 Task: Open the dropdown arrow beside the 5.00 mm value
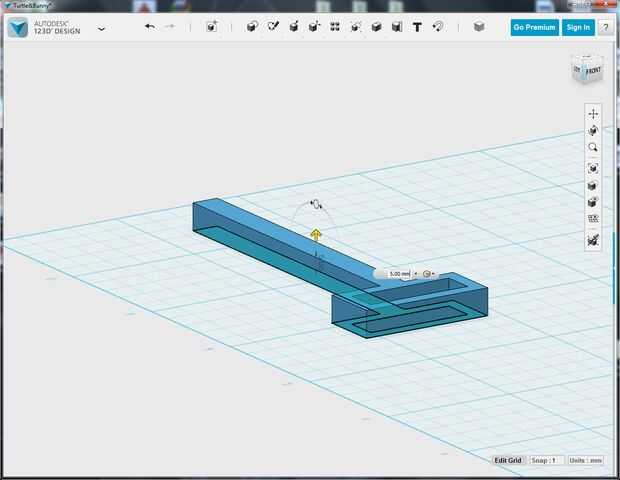coord(415,274)
